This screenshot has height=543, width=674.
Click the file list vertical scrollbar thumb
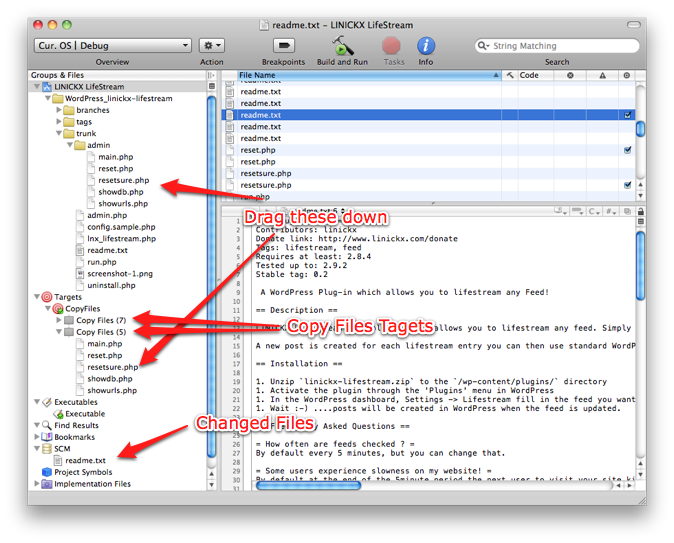point(640,129)
